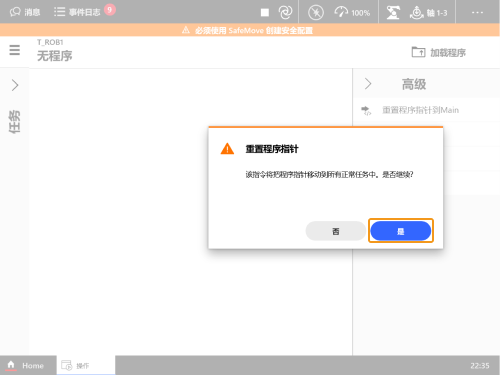
Task: Open the three-dot more options menu
Action: pos(477,13)
